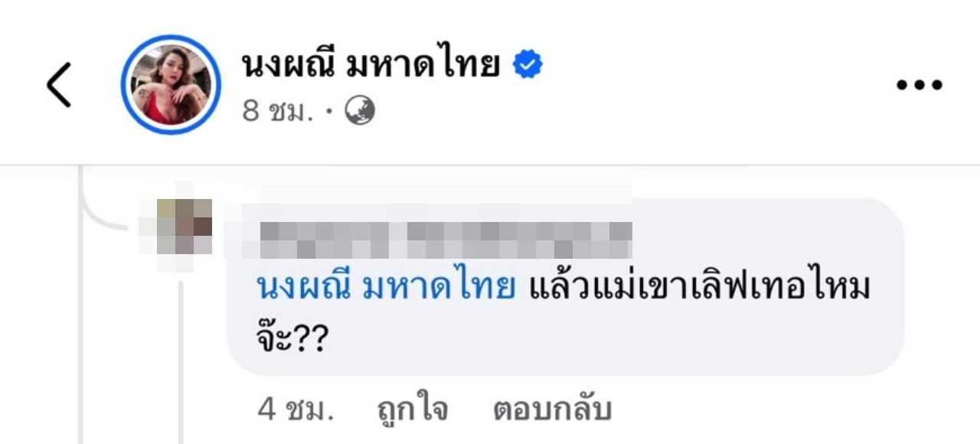Go back using the left arrow
The height and width of the screenshot is (444, 980).
59,84
